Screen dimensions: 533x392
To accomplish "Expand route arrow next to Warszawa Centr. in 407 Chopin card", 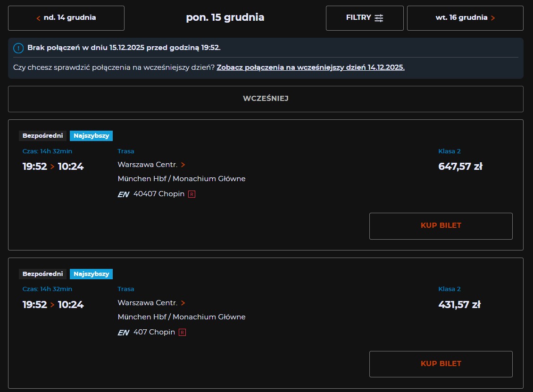I will coord(183,303).
